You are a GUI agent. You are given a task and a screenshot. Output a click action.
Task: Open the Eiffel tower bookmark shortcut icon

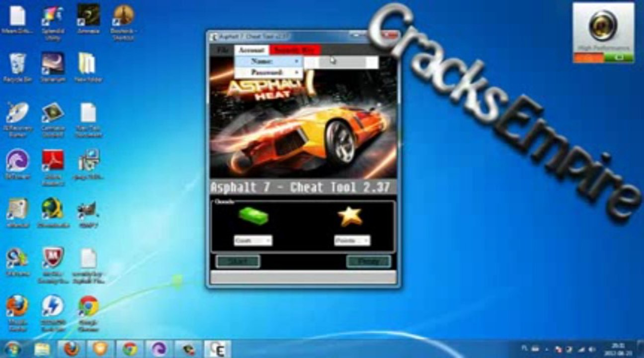tap(123, 22)
